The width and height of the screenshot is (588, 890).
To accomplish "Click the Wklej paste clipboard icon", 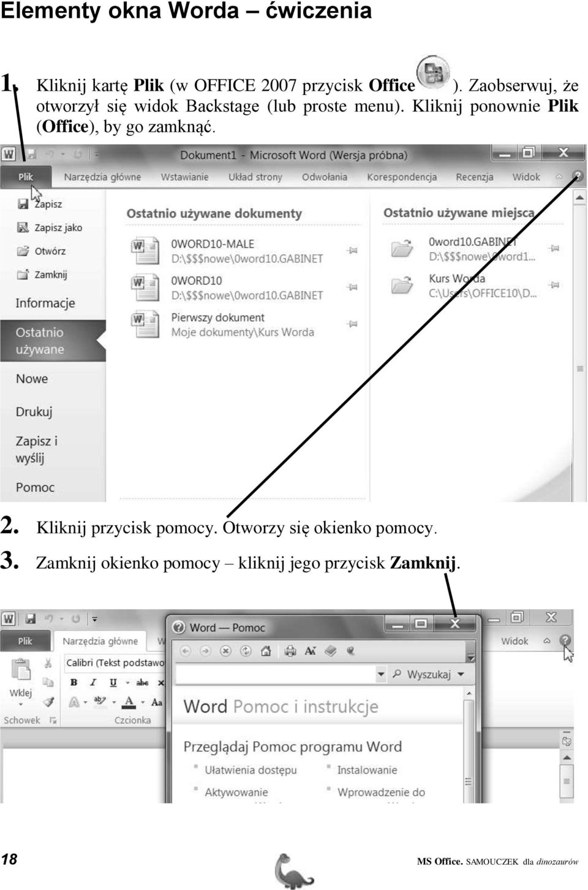I will click(x=21, y=669).
